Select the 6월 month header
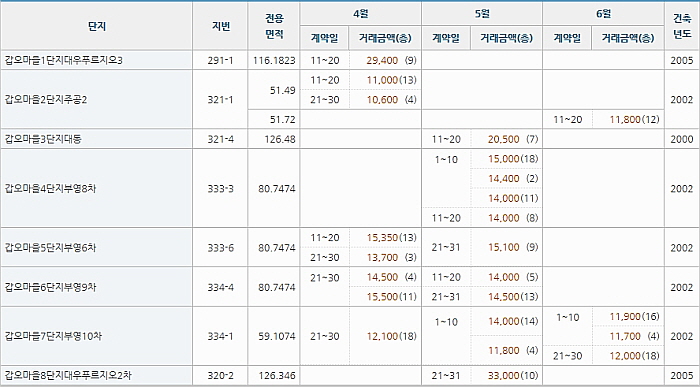This screenshot has width=700, height=387. [604, 14]
